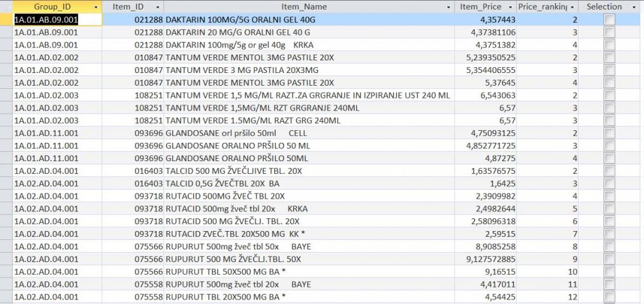Click row selector for RUPURUT 500mg žveč tbl 20x
644x304 pixels.
pyautogui.click(x=6, y=284)
